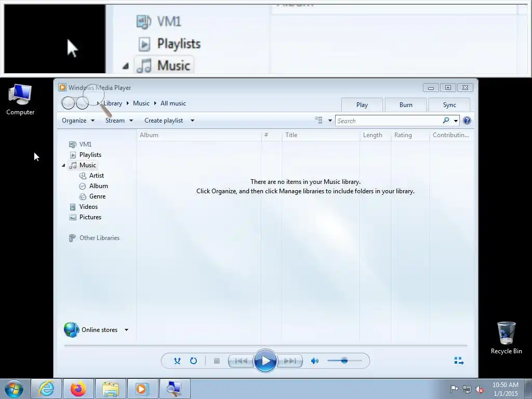Open the View options icon
This screenshot has width=532, height=399.
[318, 120]
